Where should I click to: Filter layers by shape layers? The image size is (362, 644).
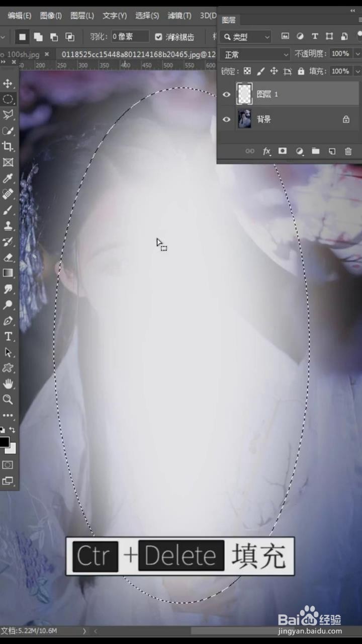(329, 36)
